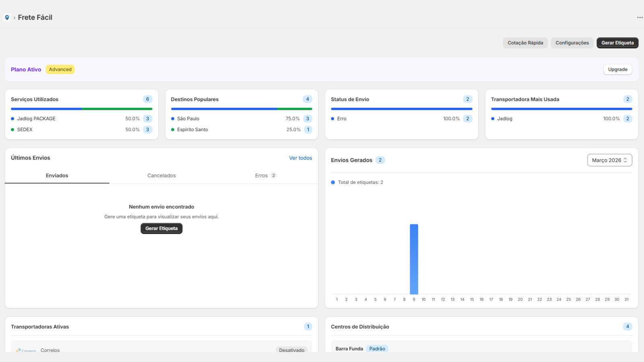This screenshot has height=362, width=644.
Task: Switch to the Cancelados tab
Action: [161, 175]
